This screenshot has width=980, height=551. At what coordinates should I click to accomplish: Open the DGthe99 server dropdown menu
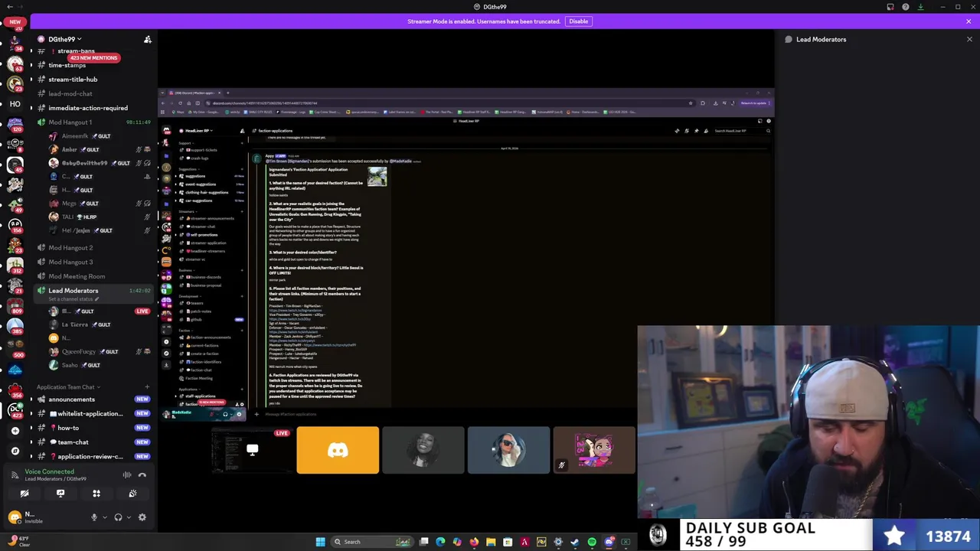(65, 39)
